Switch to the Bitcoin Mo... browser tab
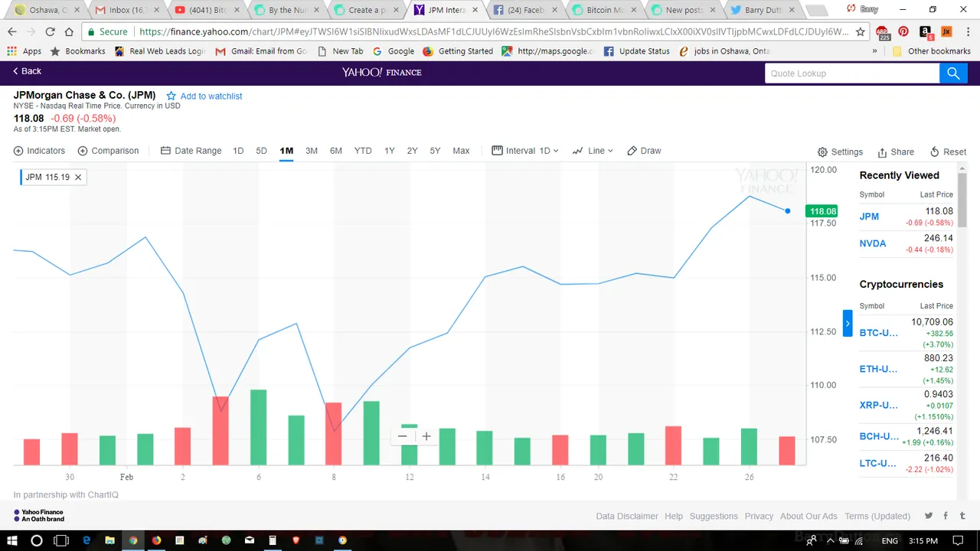The height and width of the screenshot is (551, 980). (x=604, y=10)
